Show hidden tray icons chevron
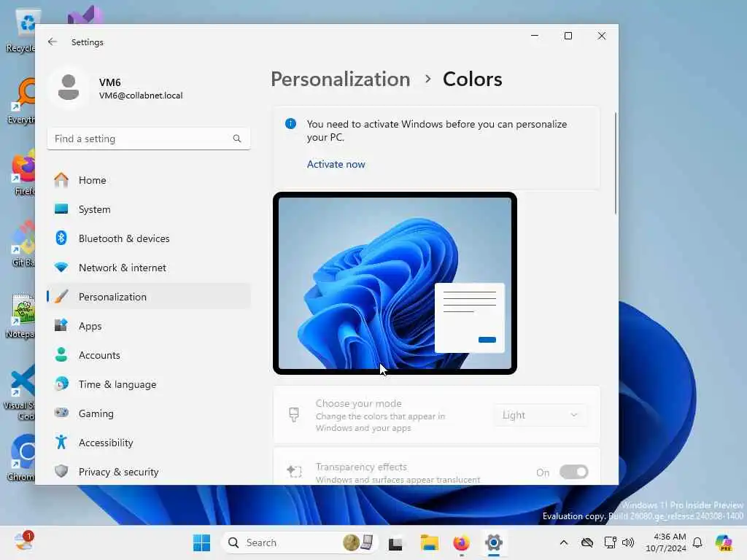This screenshot has height=560, width=747. (x=564, y=542)
